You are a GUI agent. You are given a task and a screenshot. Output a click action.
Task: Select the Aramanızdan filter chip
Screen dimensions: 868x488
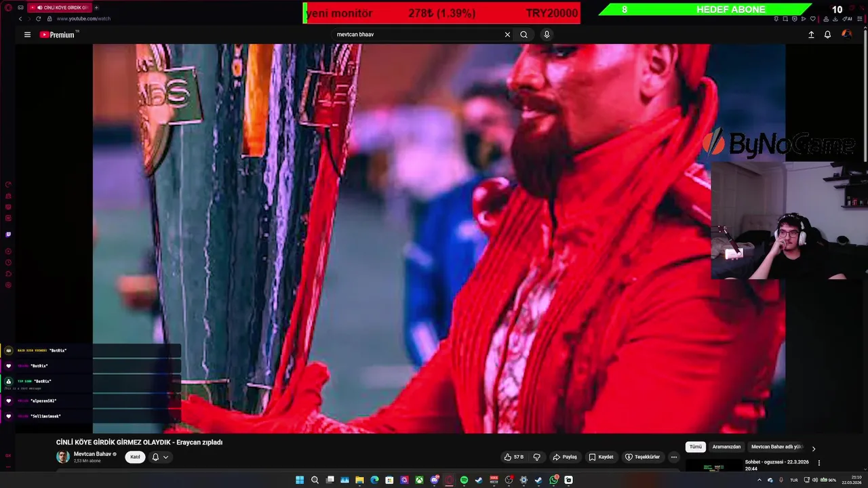(x=726, y=447)
